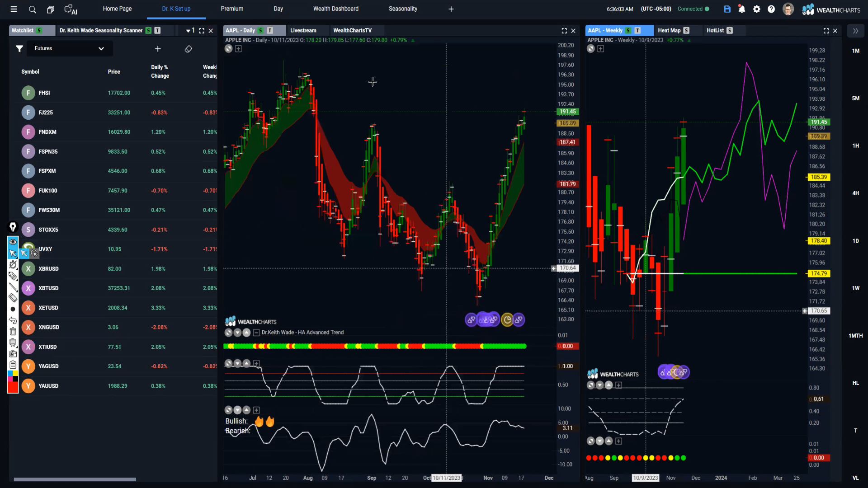Expand HA Advanced Trend settings down arrow

click(x=237, y=333)
